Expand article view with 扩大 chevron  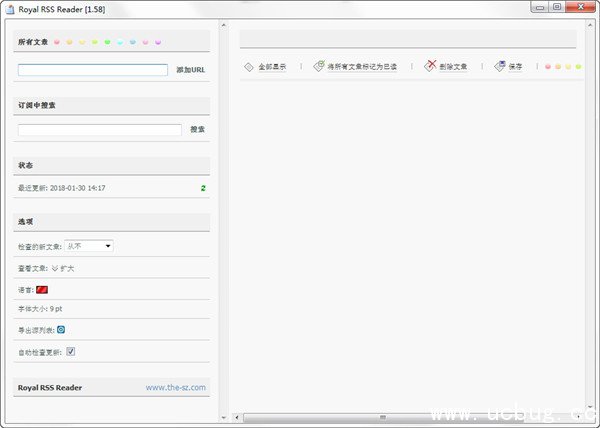tap(56, 268)
